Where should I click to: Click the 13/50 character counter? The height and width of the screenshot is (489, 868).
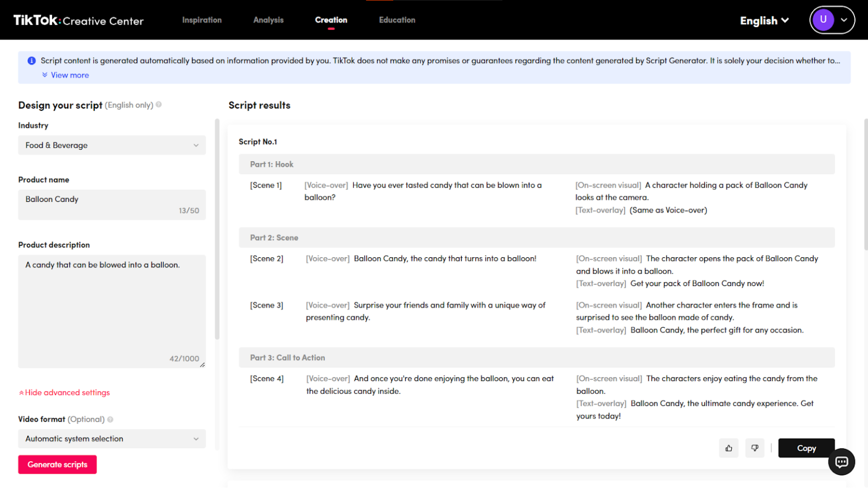189,211
